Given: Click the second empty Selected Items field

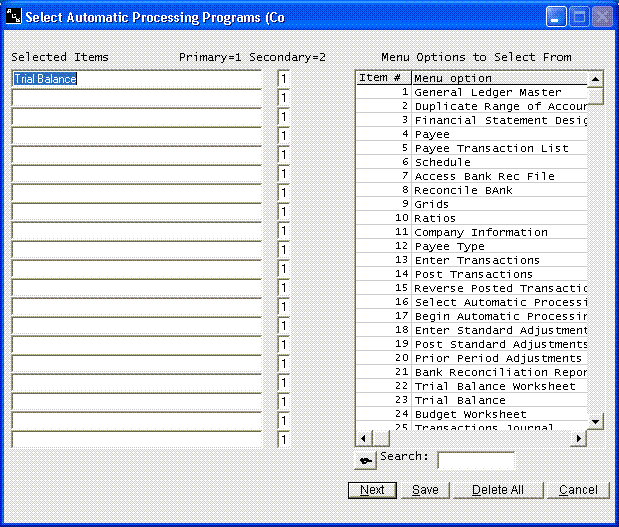Looking at the screenshot, I should 136,117.
